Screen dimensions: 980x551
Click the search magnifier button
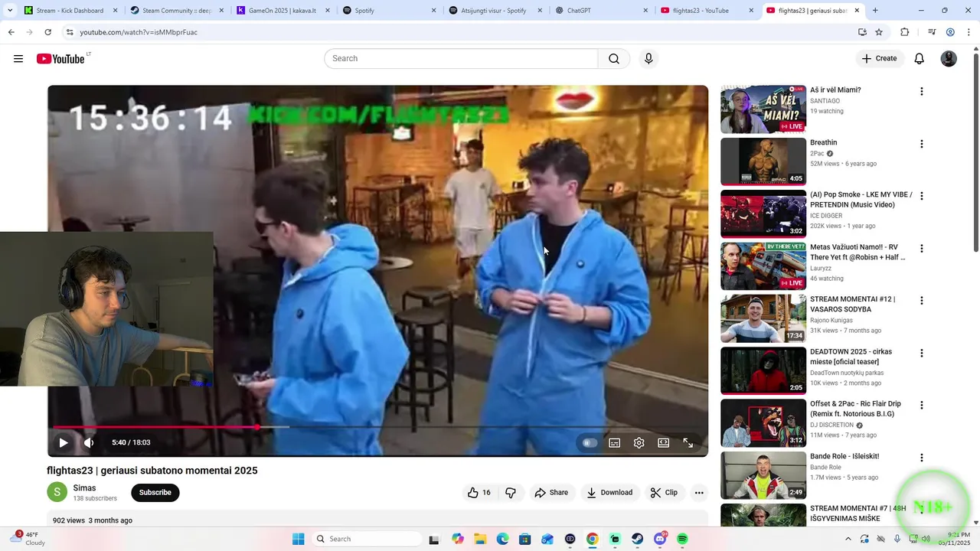coord(614,59)
